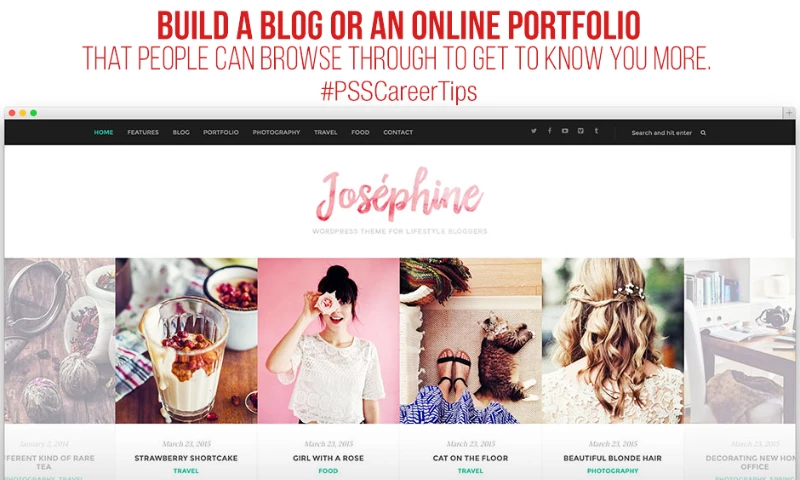The image size is (800, 480).
Task: Click the plus new-tab button
Action: tap(789, 113)
